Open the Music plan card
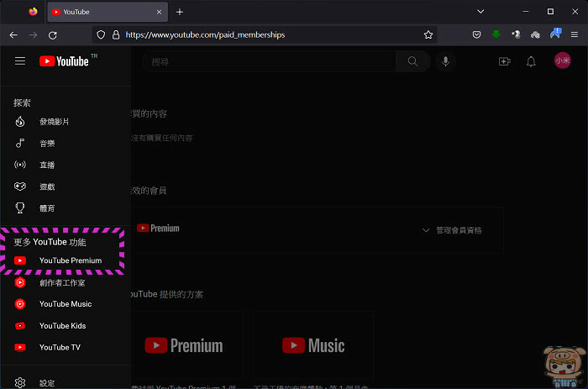Image resolution: width=588 pixels, height=389 pixels. click(x=313, y=345)
